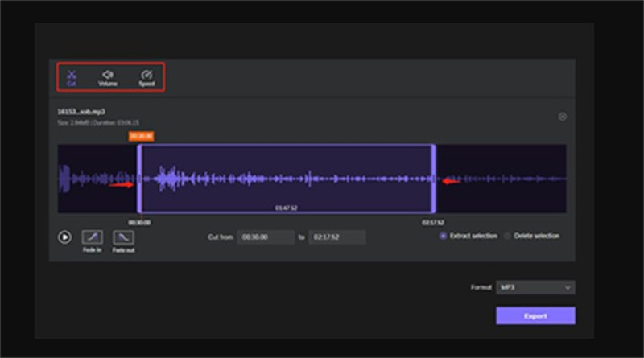
Task: Open the Format MP3 dropdown
Action: tap(535, 287)
